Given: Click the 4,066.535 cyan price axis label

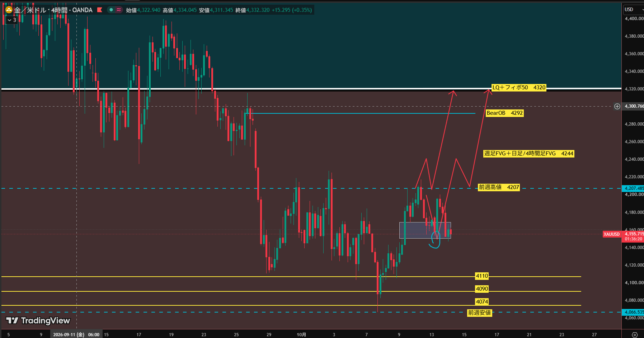Looking at the screenshot, I should [633, 312].
